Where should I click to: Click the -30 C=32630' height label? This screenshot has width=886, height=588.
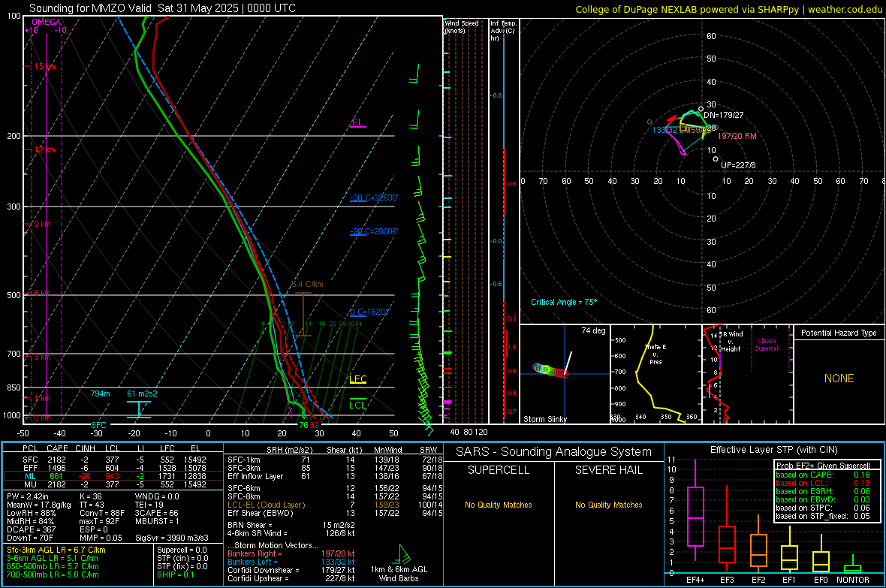(x=373, y=198)
